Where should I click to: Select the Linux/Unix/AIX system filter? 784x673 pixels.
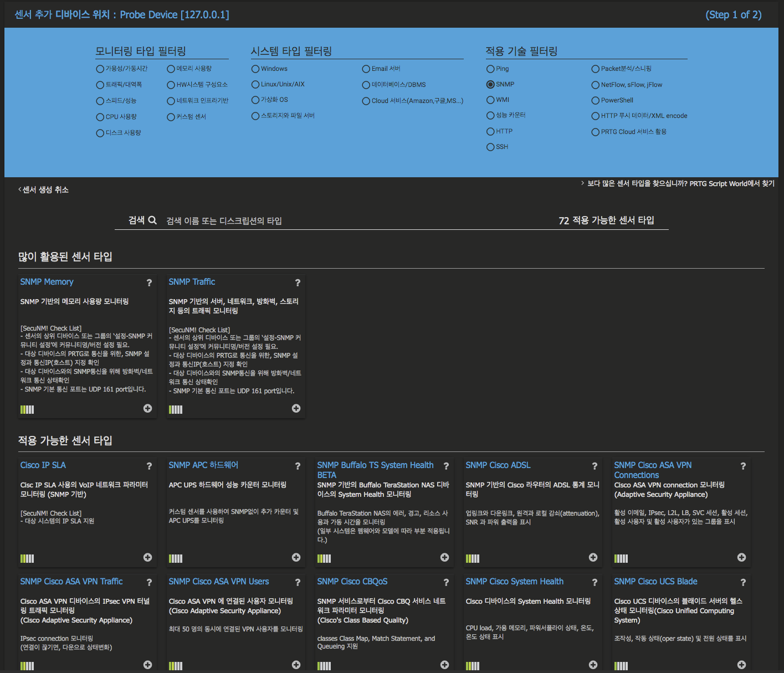coord(255,85)
